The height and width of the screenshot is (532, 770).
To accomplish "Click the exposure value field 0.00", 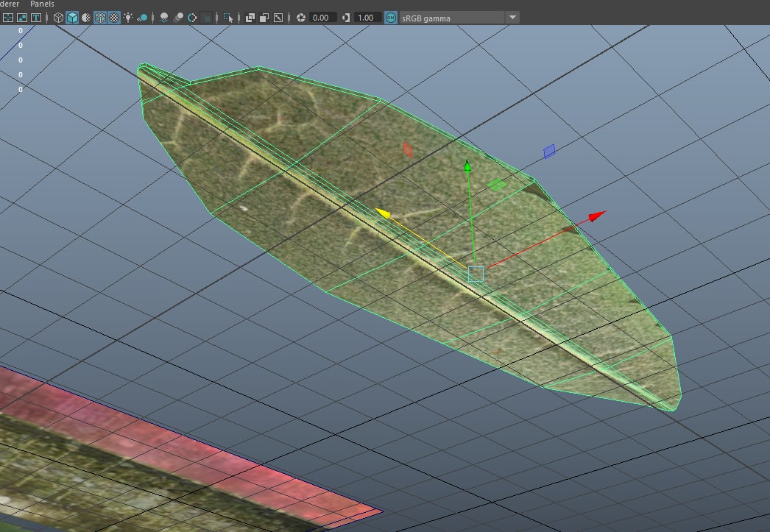I will (x=322, y=18).
